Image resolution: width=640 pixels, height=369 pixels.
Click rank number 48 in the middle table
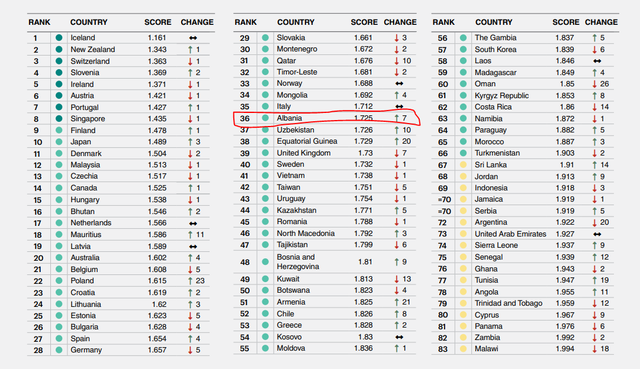coord(245,262)
